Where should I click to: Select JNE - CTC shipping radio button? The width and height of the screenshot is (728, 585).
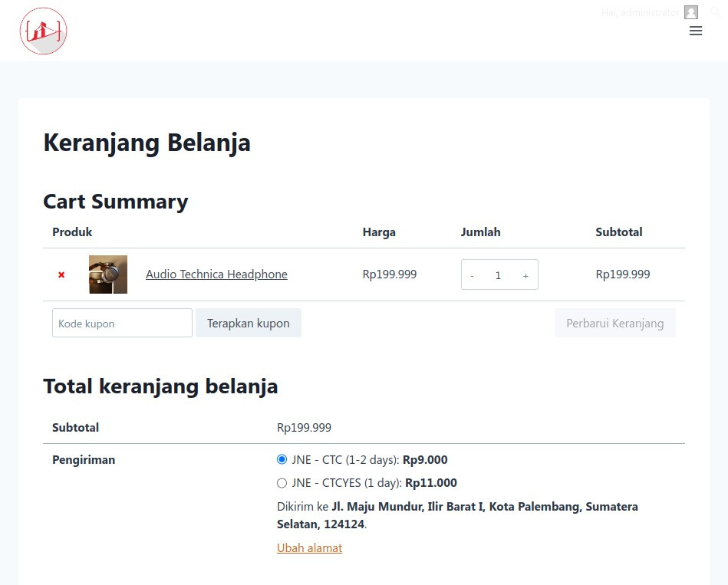click(x=282, y=460)
